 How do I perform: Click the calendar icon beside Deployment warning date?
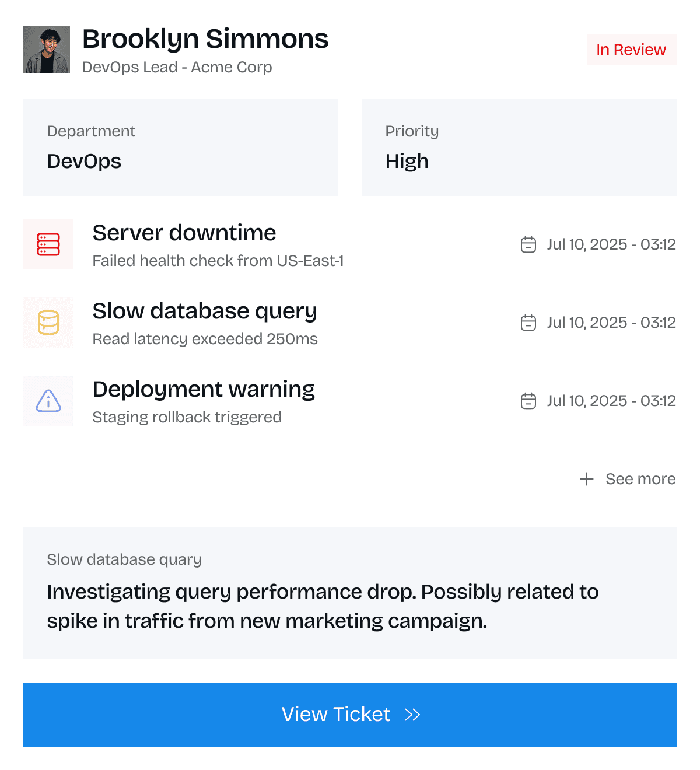point(528,401)
